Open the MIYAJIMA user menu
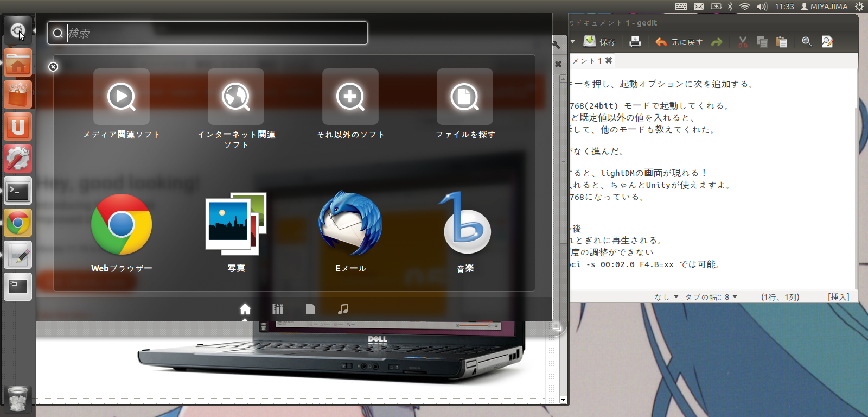This screenshot has height=417, width=868. click(824, 7)
